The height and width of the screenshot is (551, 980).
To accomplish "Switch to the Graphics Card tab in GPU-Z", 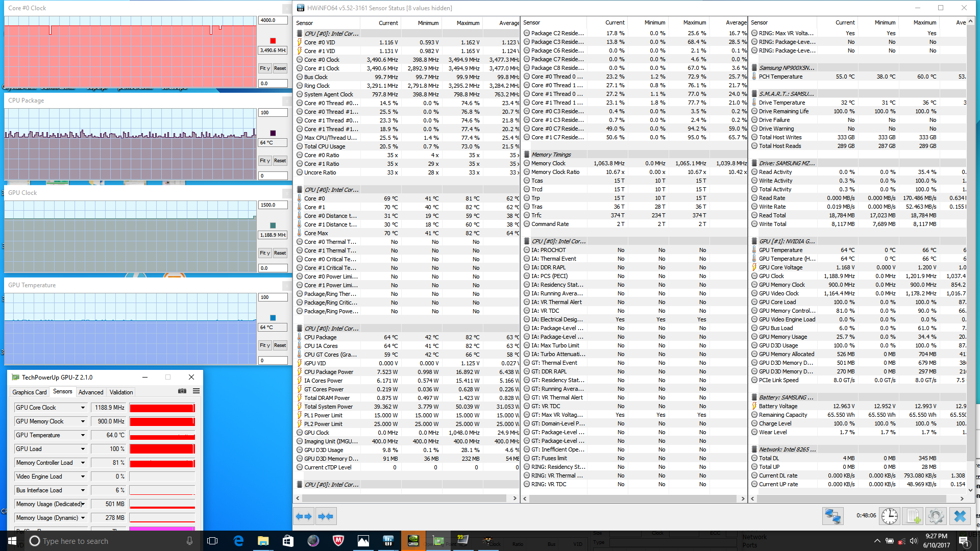I will coord(30,392).
